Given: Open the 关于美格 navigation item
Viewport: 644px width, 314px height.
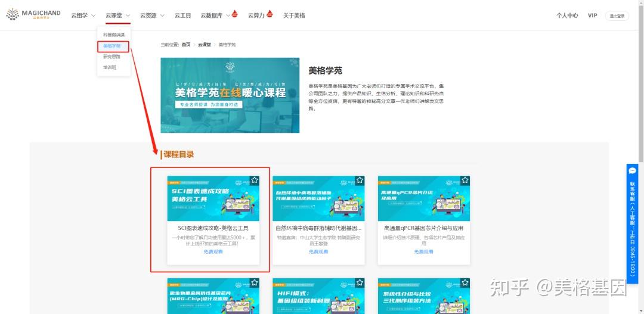Looking at the screenshot, I should click(x=294, y=15).
